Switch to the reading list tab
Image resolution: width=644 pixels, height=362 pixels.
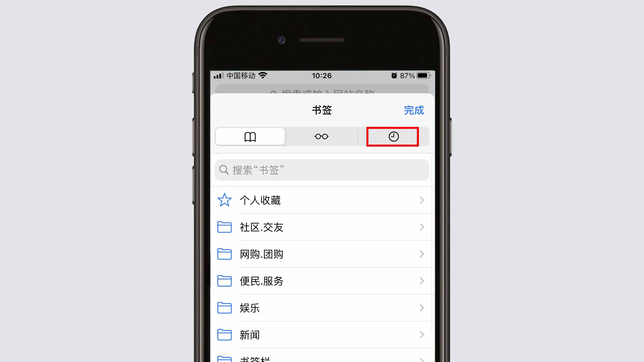(x=322, y=136)
